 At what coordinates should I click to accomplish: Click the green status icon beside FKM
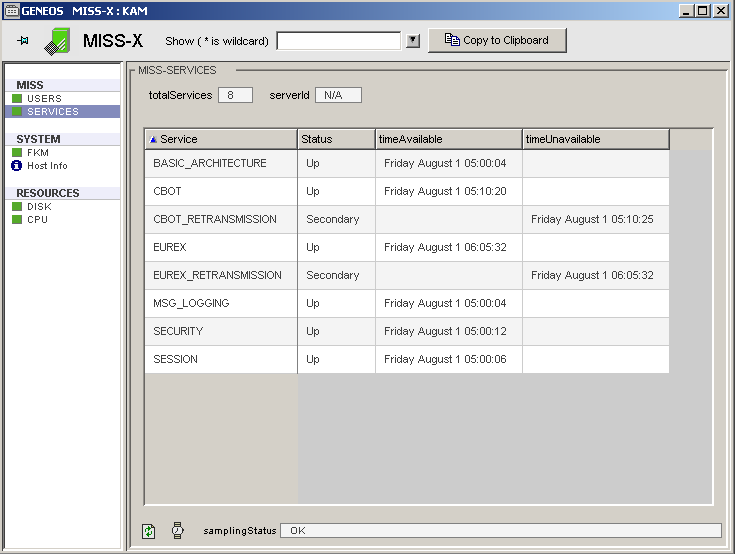[17, 153]
